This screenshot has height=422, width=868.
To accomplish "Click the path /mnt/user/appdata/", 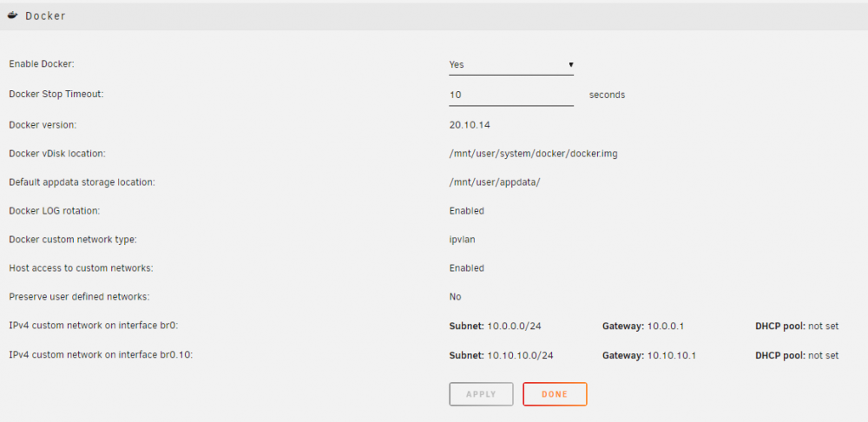I will point(495,182).
